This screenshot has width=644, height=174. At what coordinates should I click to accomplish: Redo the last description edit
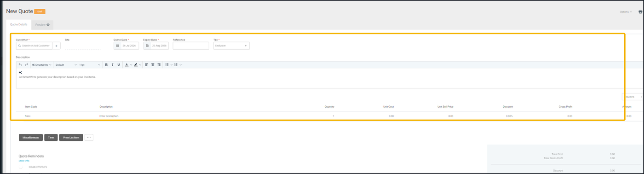pyautogui.click(x=26, y=65)
